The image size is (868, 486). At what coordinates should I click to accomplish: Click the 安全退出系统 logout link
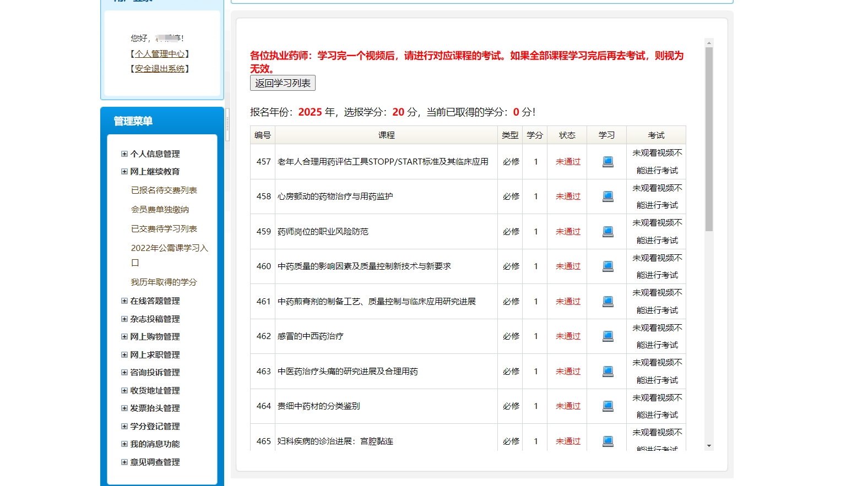[160, 69]
